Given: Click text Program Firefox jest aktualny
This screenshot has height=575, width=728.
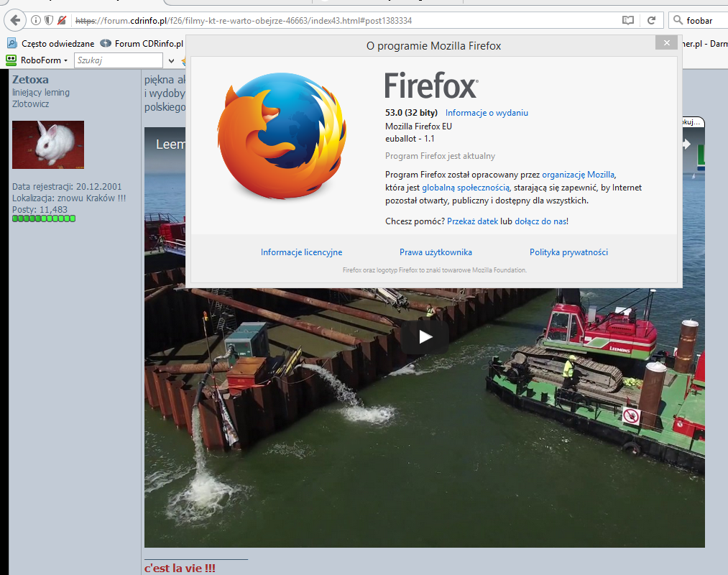Looking at the screenshot, I should click(440, 156).
